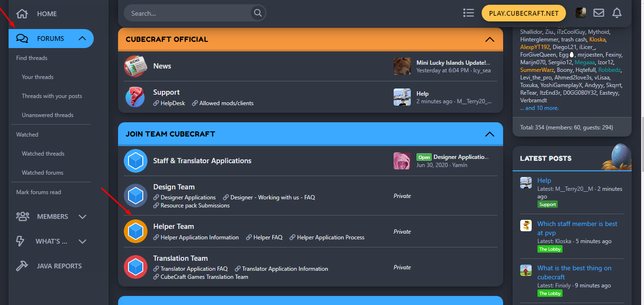Click the Members people icon

(x=22, y=216)
